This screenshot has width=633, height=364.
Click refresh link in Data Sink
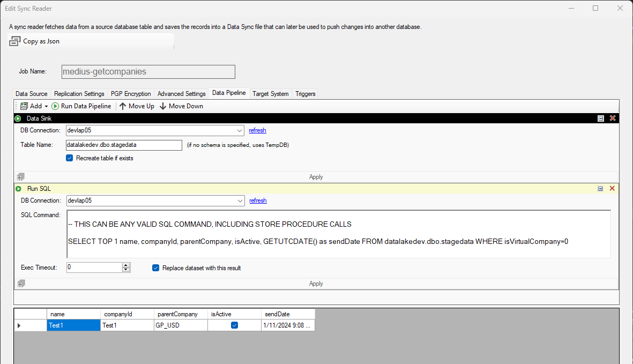(x=257, y=130)
